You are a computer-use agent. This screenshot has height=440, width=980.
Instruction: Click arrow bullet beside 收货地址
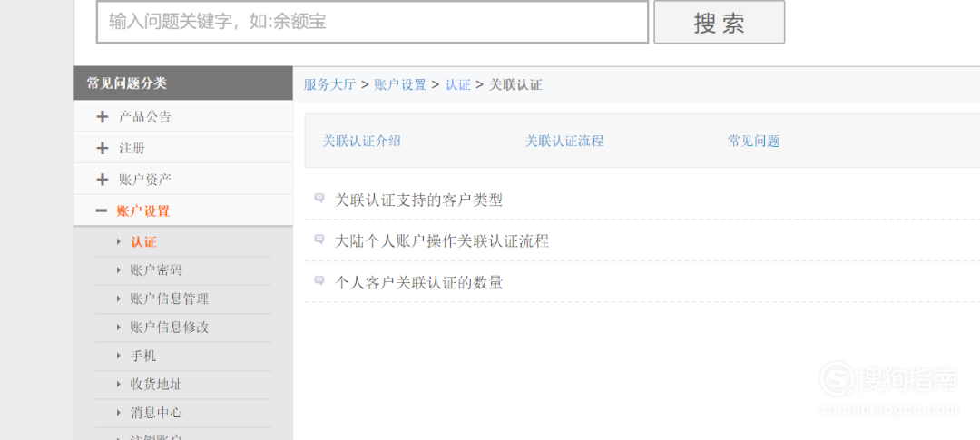[x=119, y=385]
